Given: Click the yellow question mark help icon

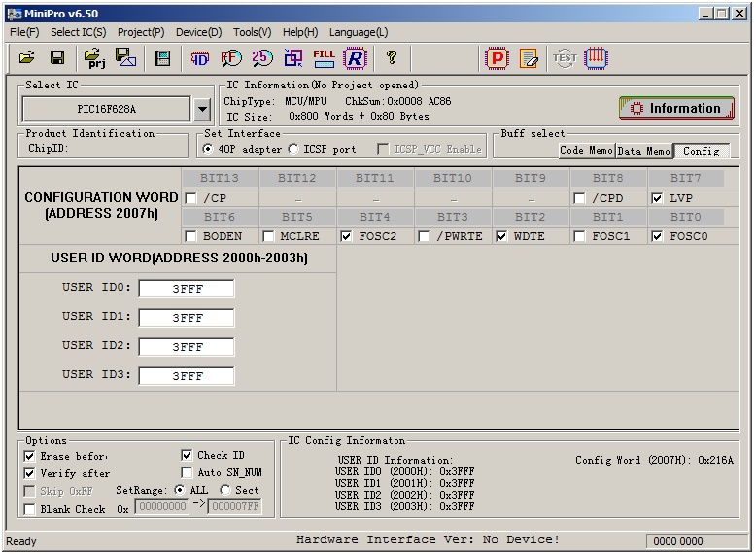Looking at the screenshot, I should [392, 58].
